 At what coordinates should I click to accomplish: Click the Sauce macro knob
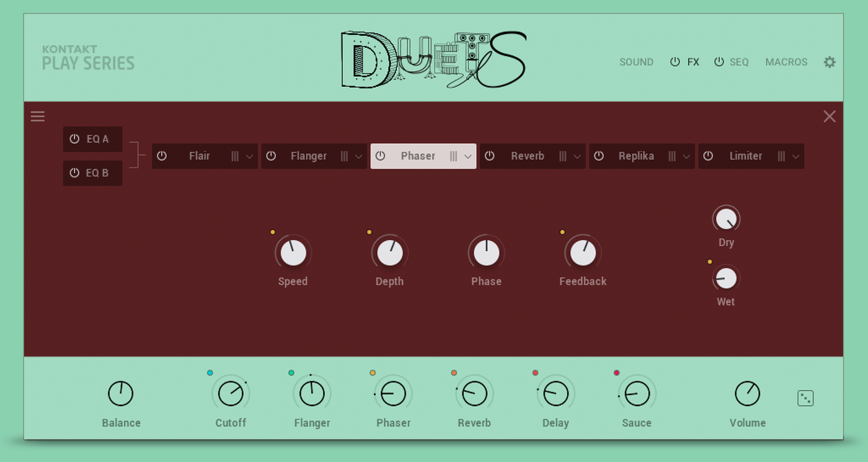point(637,394)
